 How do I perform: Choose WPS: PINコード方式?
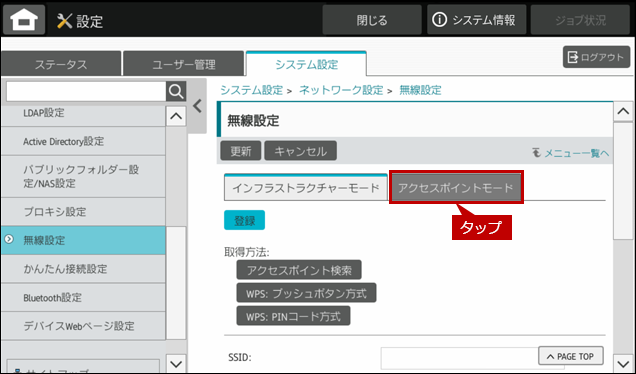tap(293, 316)
